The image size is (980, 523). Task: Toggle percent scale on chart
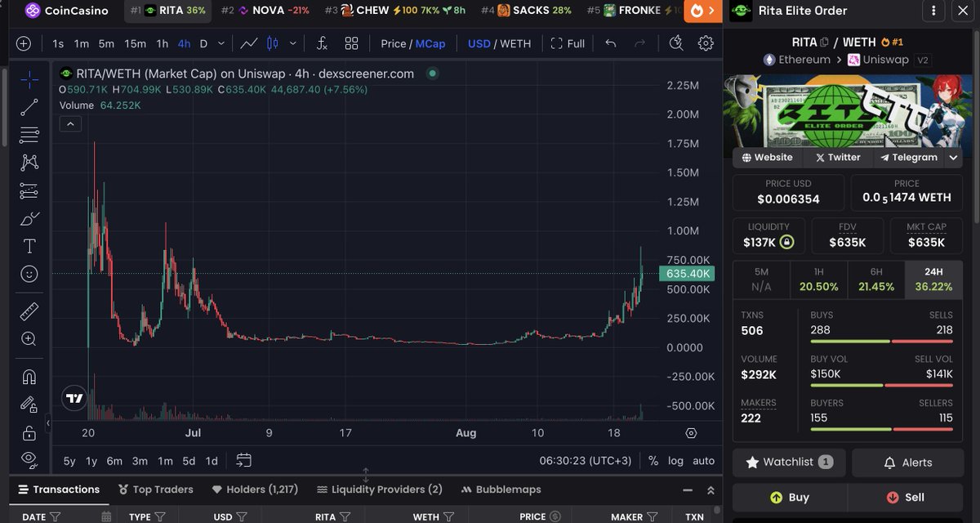coord(653,461)
